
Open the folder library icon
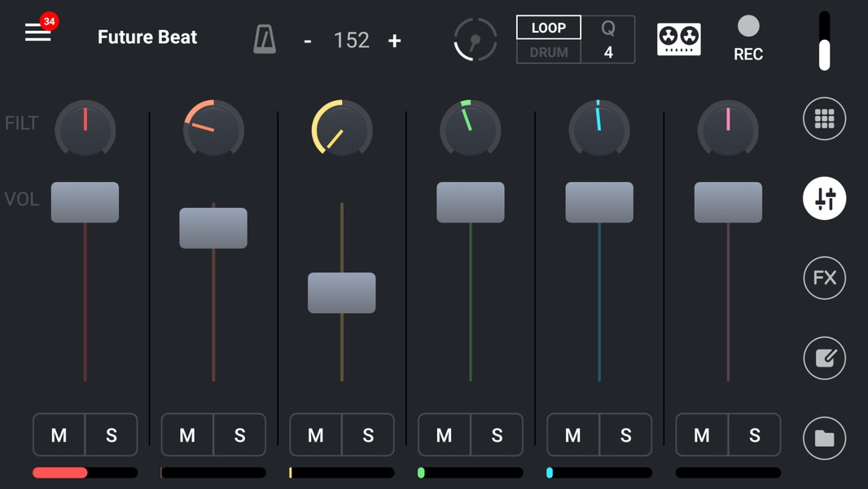coord(824,438)
